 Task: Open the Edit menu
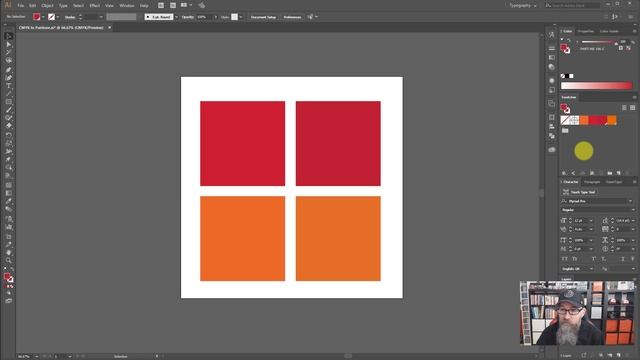pos(33,6)
